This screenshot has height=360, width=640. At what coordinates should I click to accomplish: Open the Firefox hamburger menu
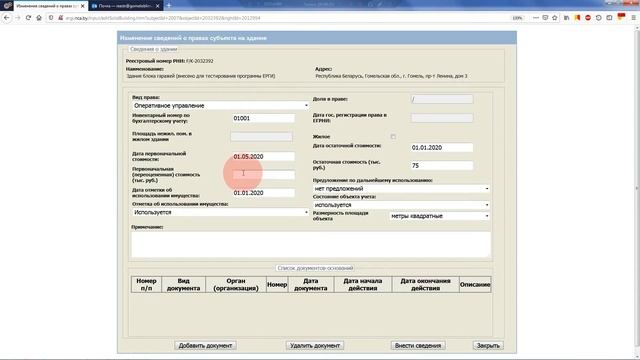633,18
